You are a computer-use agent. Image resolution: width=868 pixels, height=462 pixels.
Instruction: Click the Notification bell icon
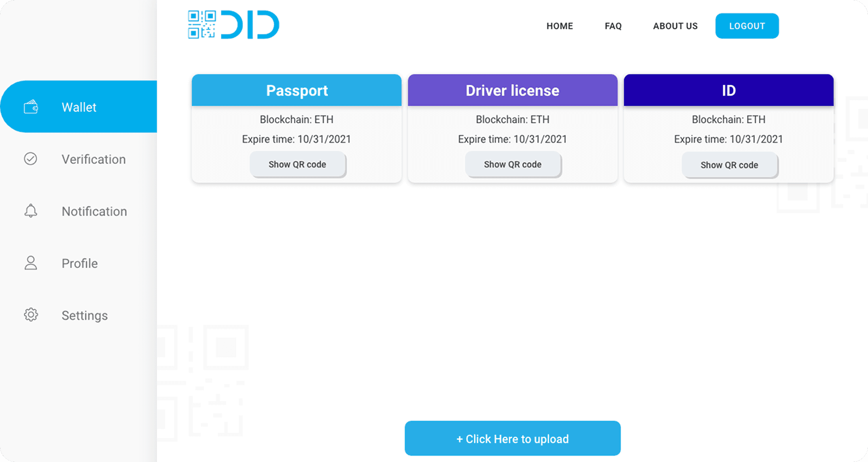31,211
